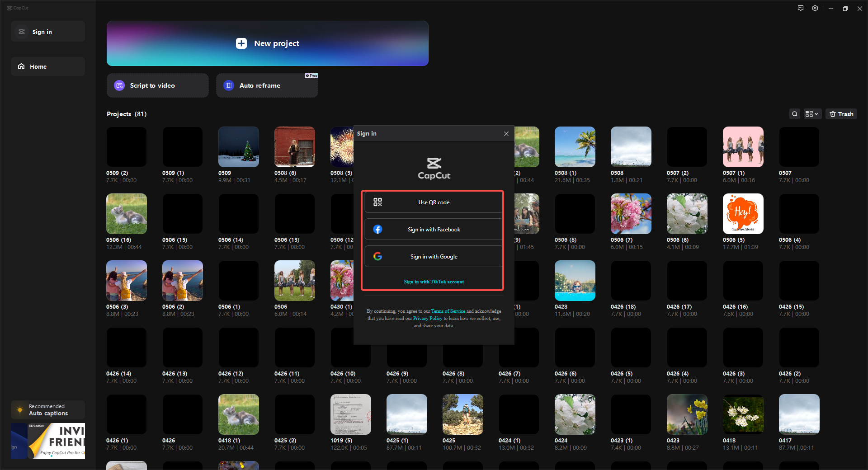Open project 0506 (2) thumbnail
Image resolution: width=868 pixels, height=470 pixels.
point(183,281)
